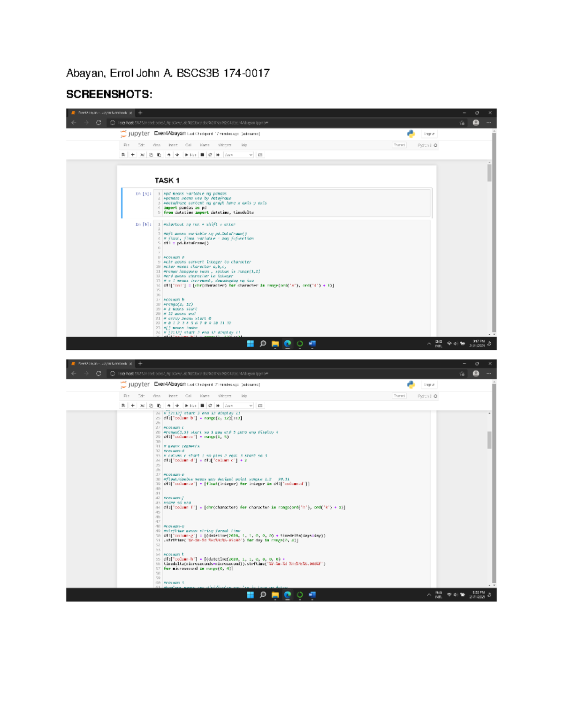The width and height of the screenshot is (563, 728).
Task: Stop the kernel with the square icon in the first screenshot
Action: tap(202, 155)
